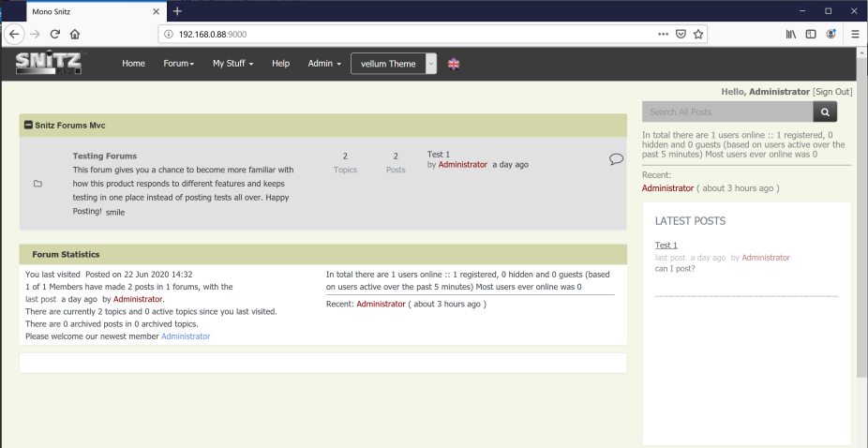
Task: Click the UK flag language icon
Action: pos(454,64)
